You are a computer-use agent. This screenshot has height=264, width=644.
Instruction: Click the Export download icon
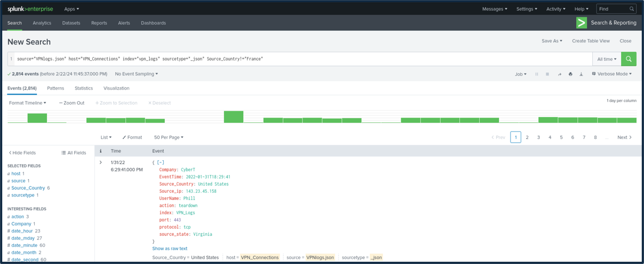click(x=581, y=74)
